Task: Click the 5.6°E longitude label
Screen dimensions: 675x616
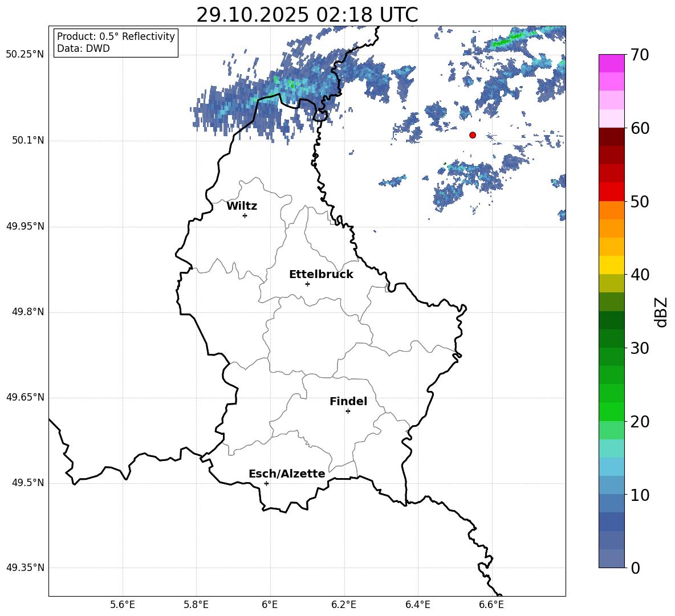Action: (123, 605)
